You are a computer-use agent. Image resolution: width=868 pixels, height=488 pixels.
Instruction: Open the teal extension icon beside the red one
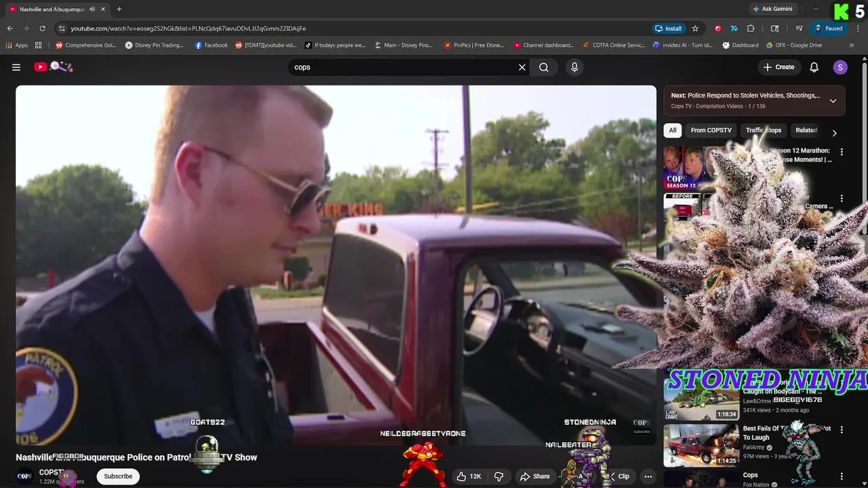point(734,28)
